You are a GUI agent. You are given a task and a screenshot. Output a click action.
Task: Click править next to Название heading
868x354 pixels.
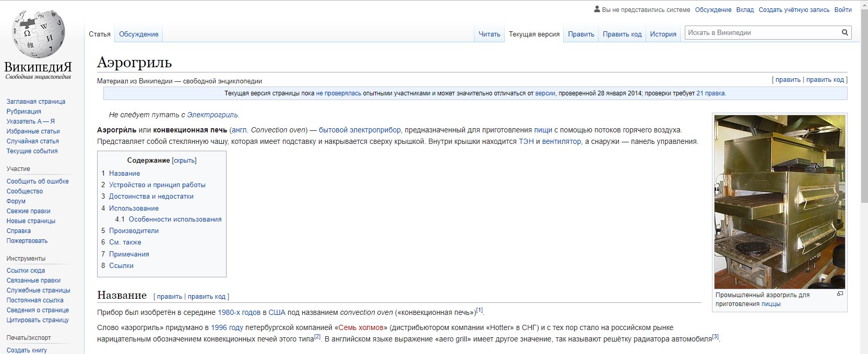(170, 297)
